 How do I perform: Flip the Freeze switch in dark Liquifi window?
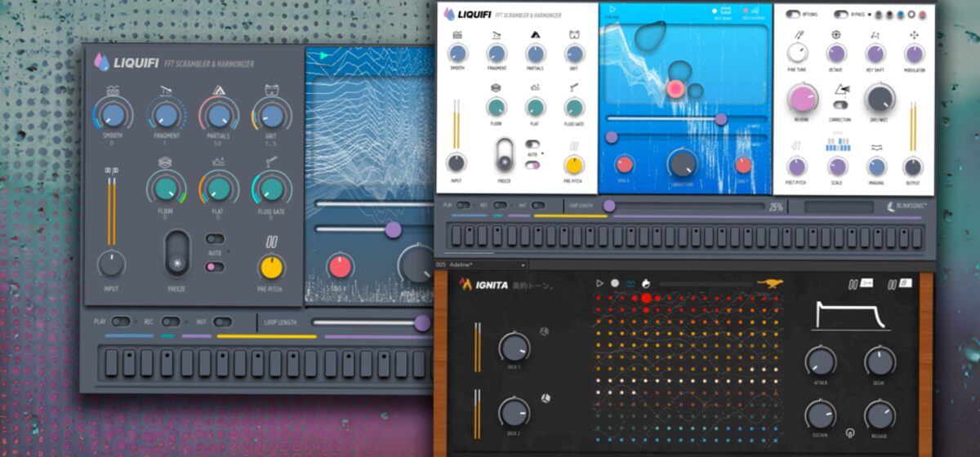point(177,254)
